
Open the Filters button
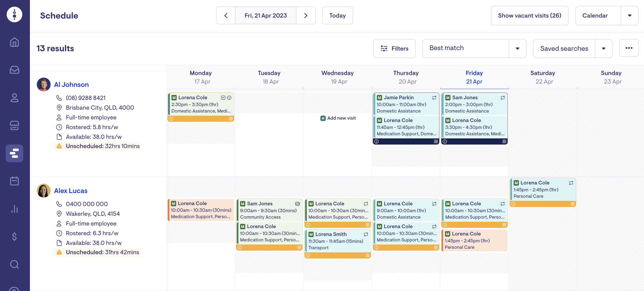pyautogui.click(x=394, y=48)
